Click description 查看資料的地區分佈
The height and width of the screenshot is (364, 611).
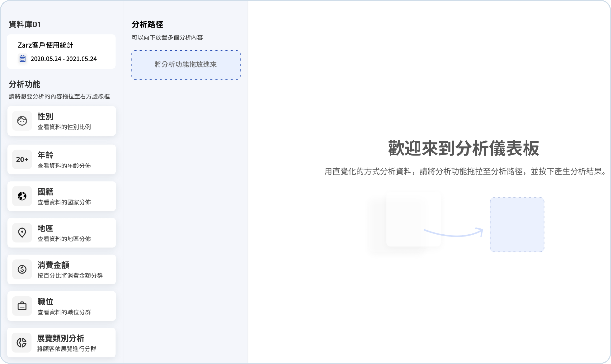coord(64,239)
